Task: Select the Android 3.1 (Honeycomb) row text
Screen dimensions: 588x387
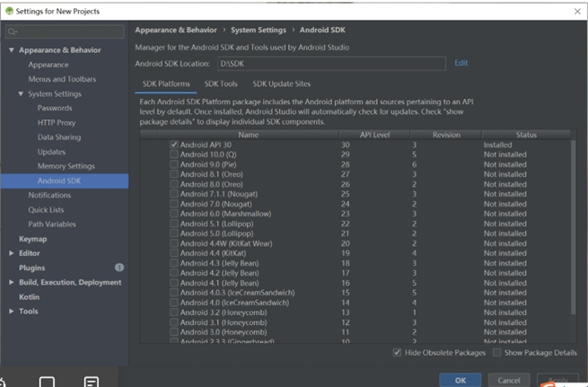Action: point(224,322)
